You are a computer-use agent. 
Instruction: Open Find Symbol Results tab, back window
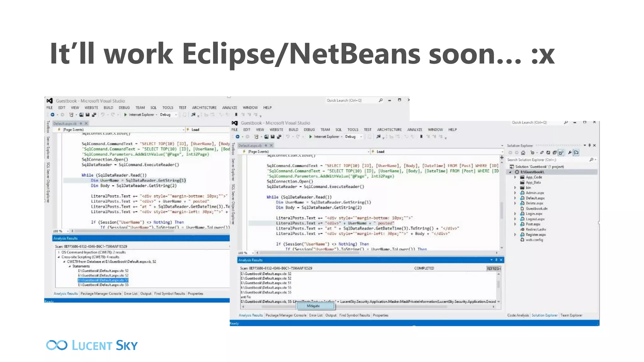[169, 293]
